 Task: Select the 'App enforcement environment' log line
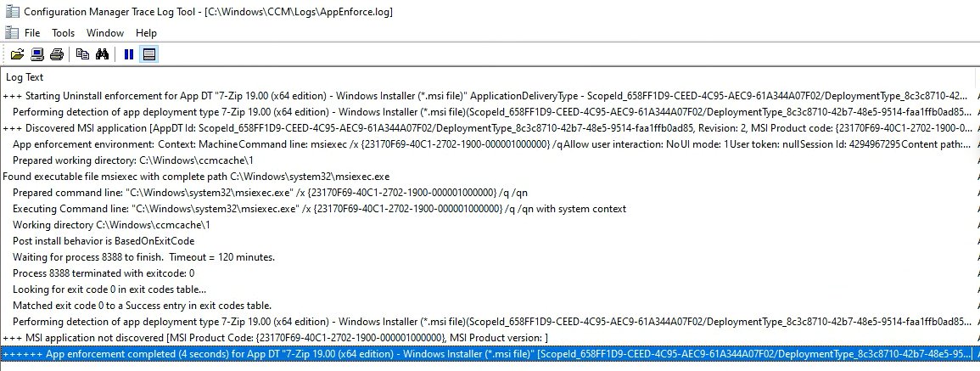488,143
